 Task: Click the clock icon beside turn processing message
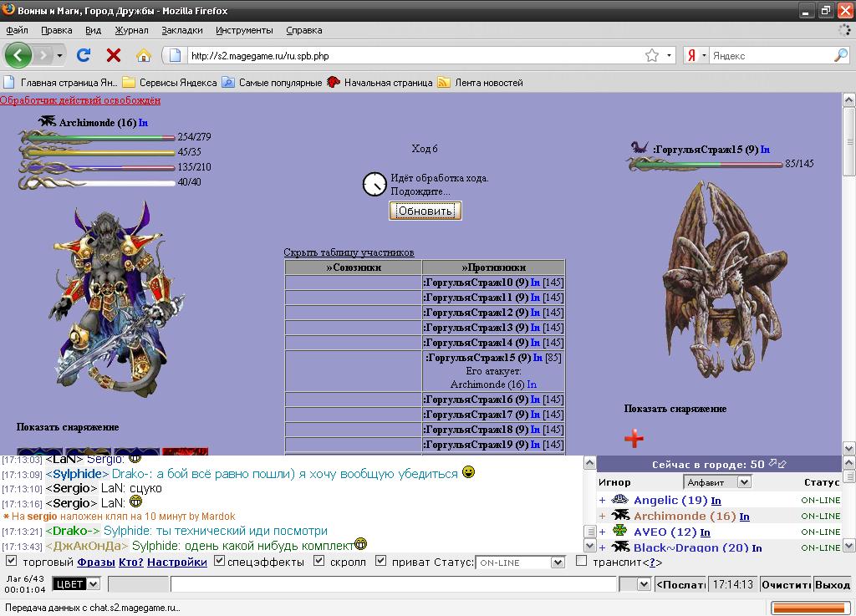pyautogui.click(x=374, y=185)
